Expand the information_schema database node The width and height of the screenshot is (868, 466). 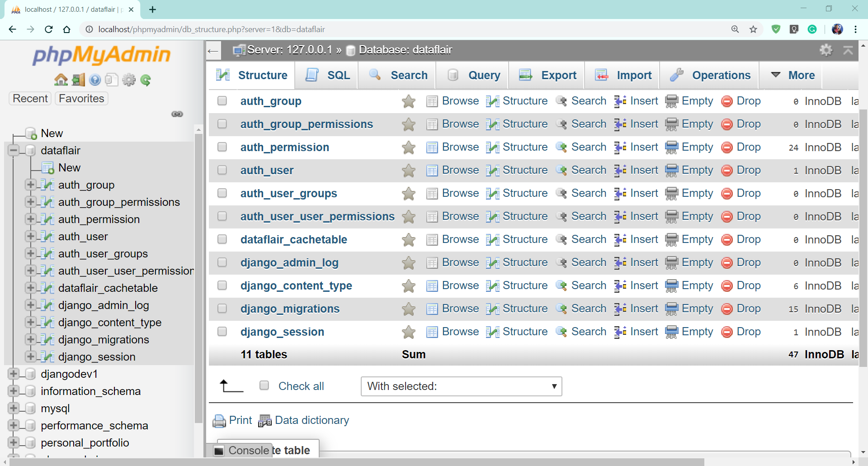click(14, 391)
